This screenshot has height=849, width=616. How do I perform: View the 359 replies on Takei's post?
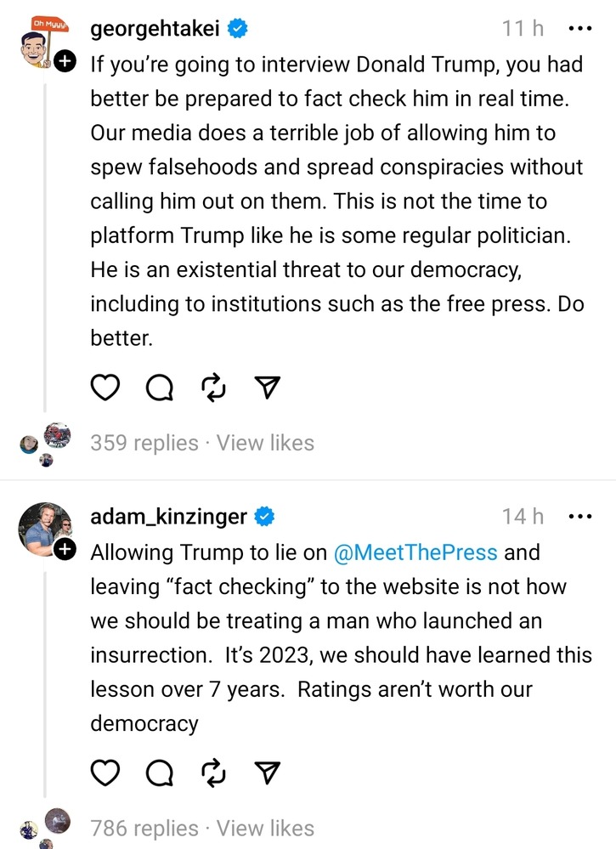[x=144, y=443]
